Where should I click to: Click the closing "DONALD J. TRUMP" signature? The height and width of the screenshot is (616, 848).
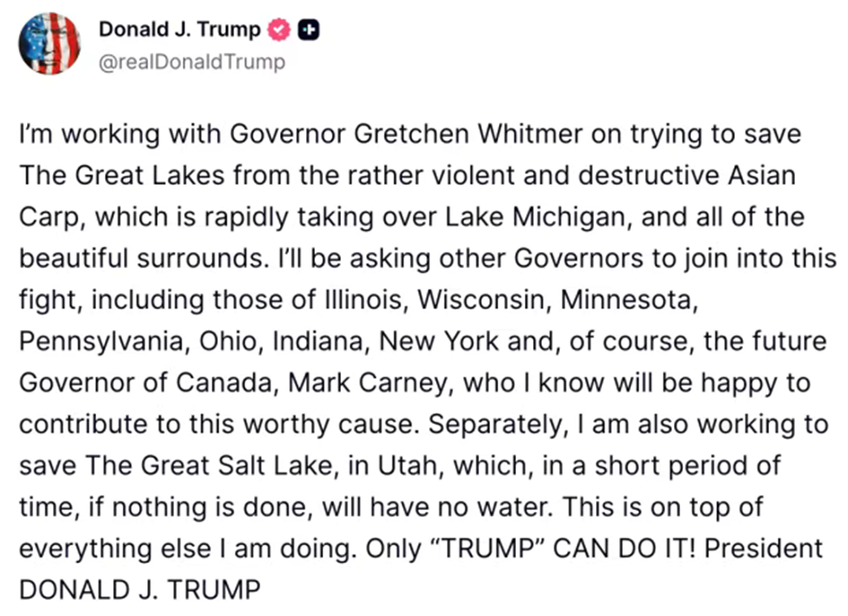point(139,590)
